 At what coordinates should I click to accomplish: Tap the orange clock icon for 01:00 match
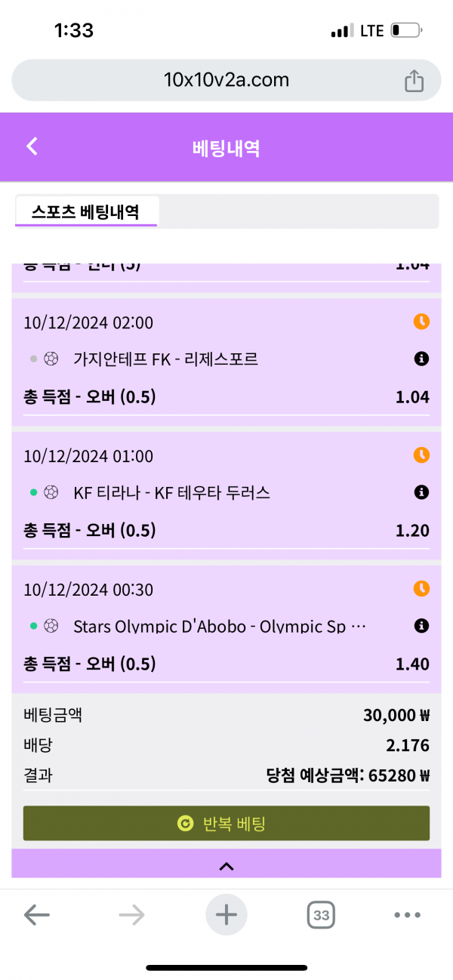coord(421,455)
